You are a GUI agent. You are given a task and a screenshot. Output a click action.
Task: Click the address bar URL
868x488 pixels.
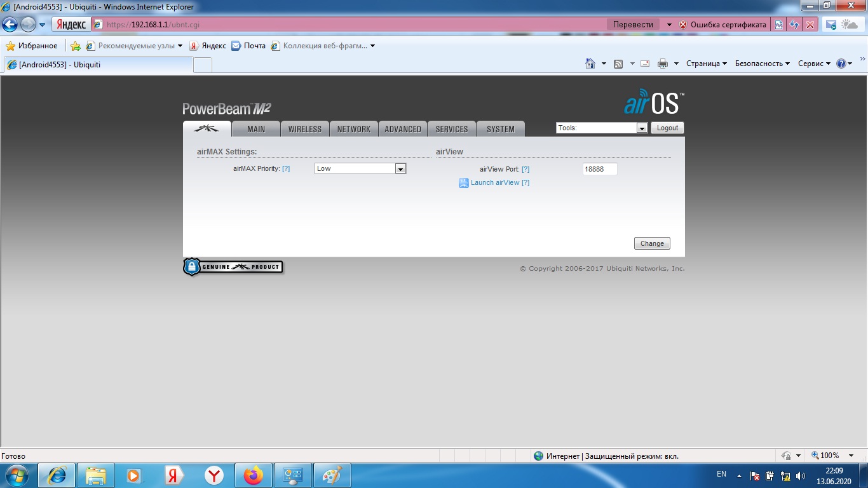tap(153, 25)
